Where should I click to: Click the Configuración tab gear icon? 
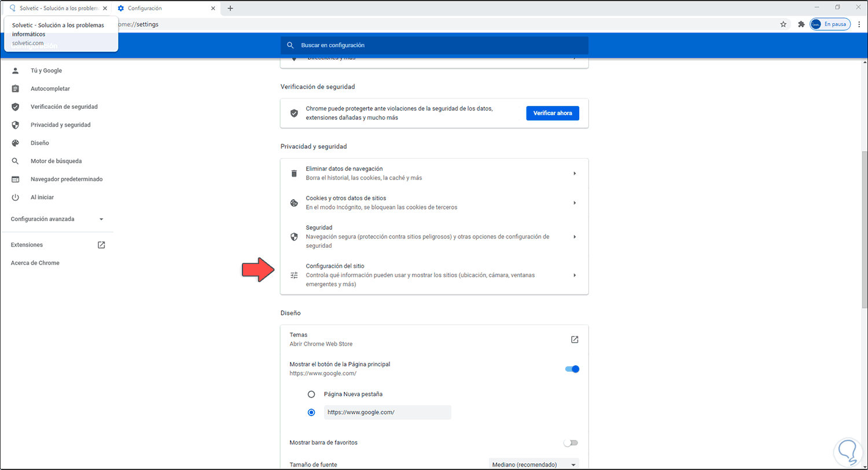click(121, 8)
